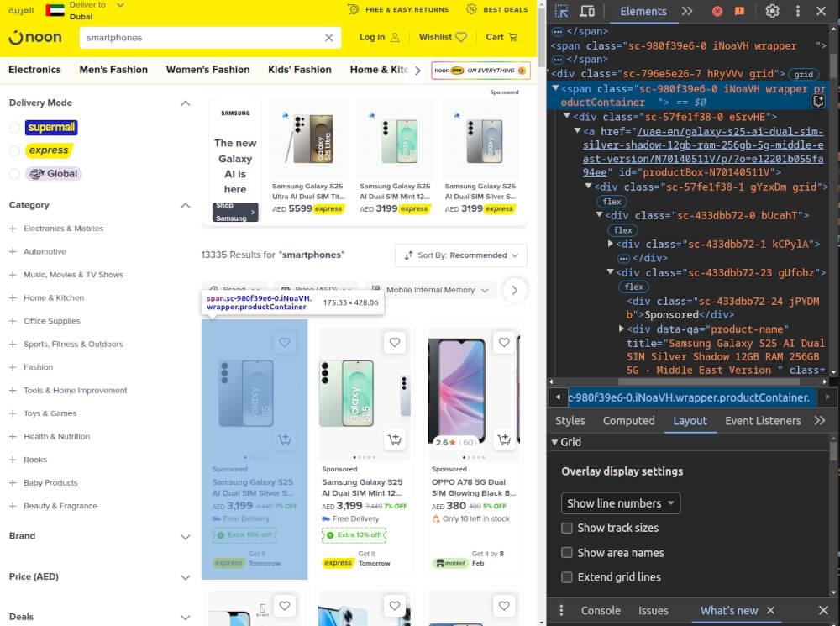Screen dimensions: 840x626
Task: Open DevTools settings gear
Action: click(x=772, y=12)
